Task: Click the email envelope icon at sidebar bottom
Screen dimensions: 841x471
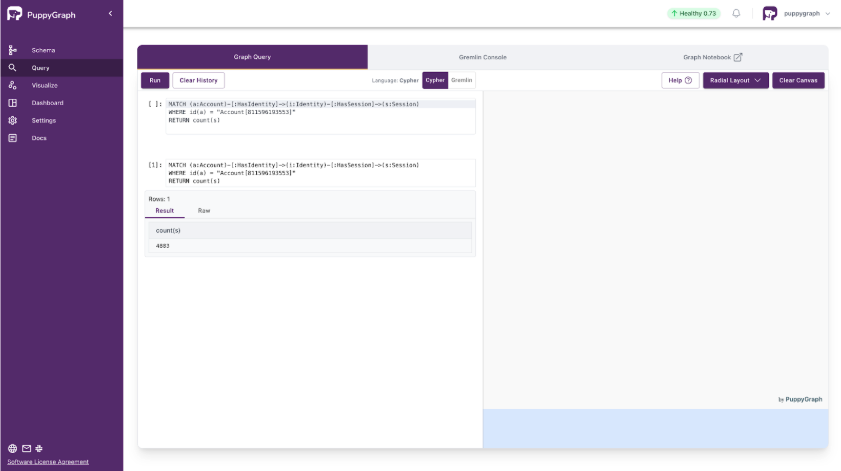Action: tap(26, 449)
